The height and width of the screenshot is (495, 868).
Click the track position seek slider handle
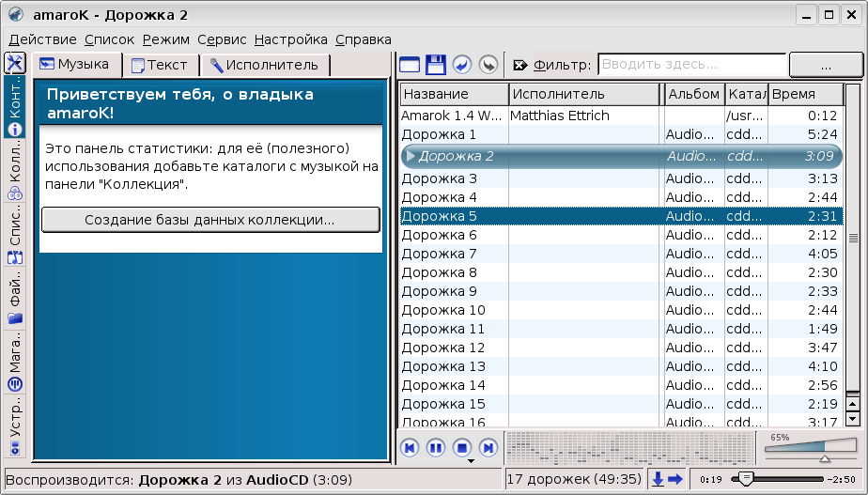(746, 479)
